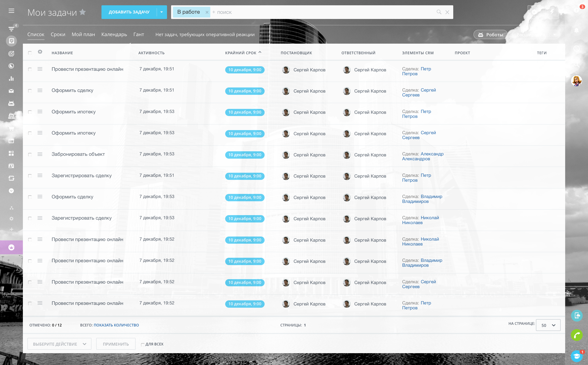Click the magnifier icon in the search field

click(x=439, y=12)
